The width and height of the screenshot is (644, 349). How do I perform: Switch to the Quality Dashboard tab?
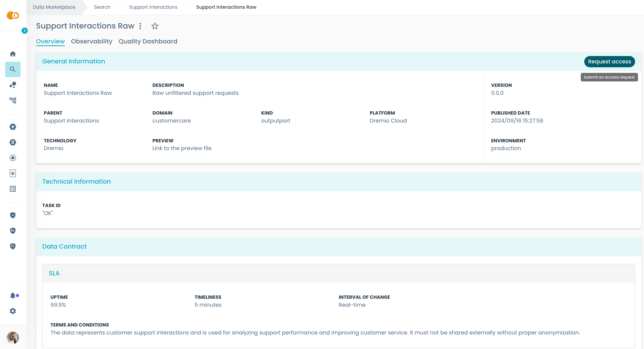coord(148,41)
